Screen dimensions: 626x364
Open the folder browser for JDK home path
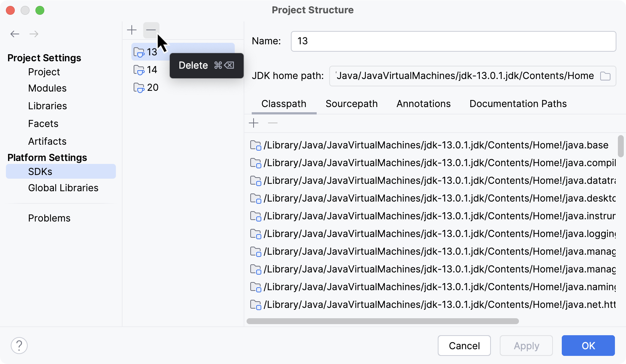pos(605,76)
